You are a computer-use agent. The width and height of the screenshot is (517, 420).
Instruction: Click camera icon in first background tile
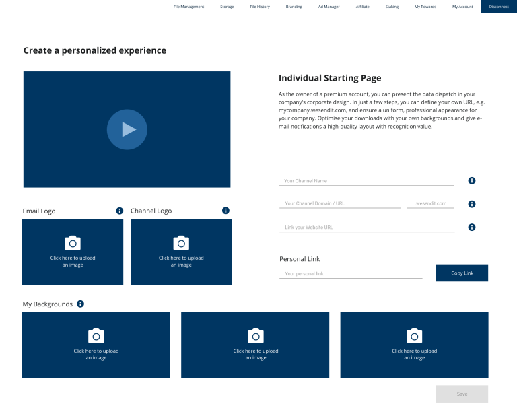point(96,336)
